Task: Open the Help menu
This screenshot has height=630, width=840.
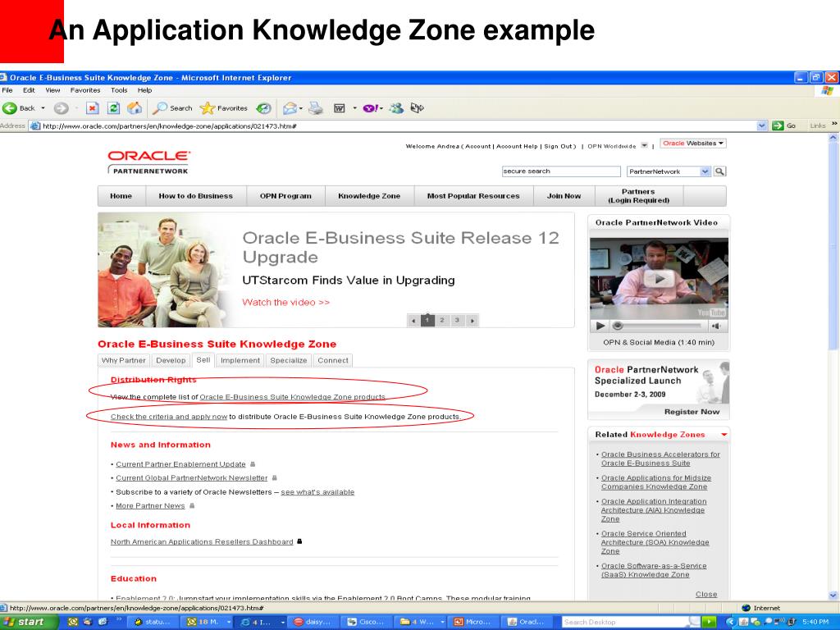Action: 144,90
